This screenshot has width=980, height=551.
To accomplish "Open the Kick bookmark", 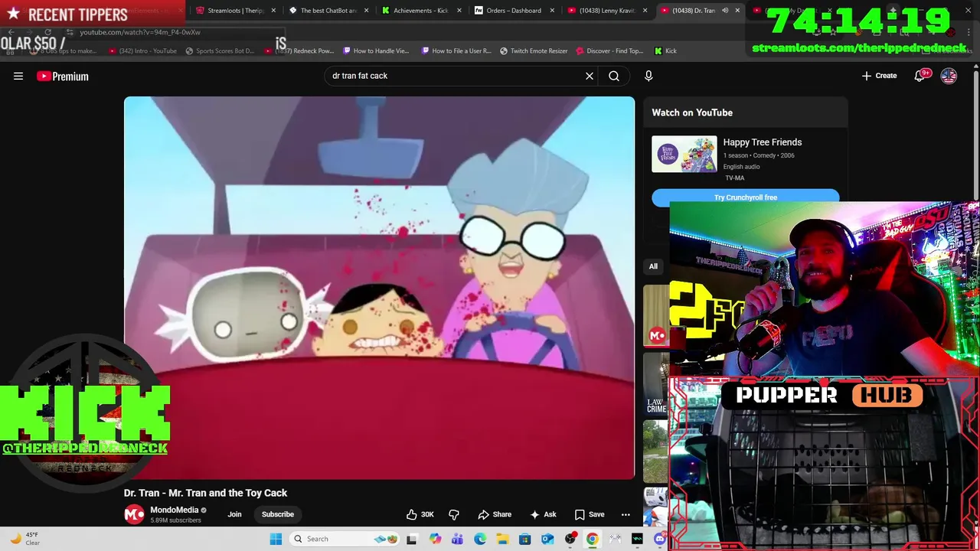I will (665, 51).
